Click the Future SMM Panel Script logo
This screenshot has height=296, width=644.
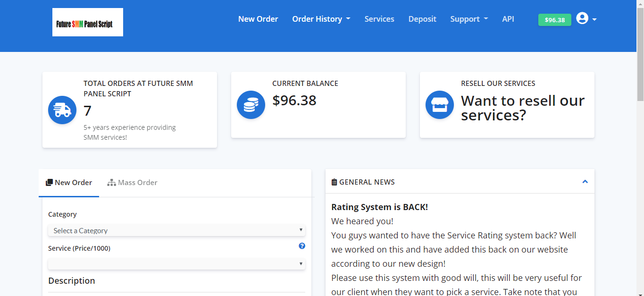point(87,22)
